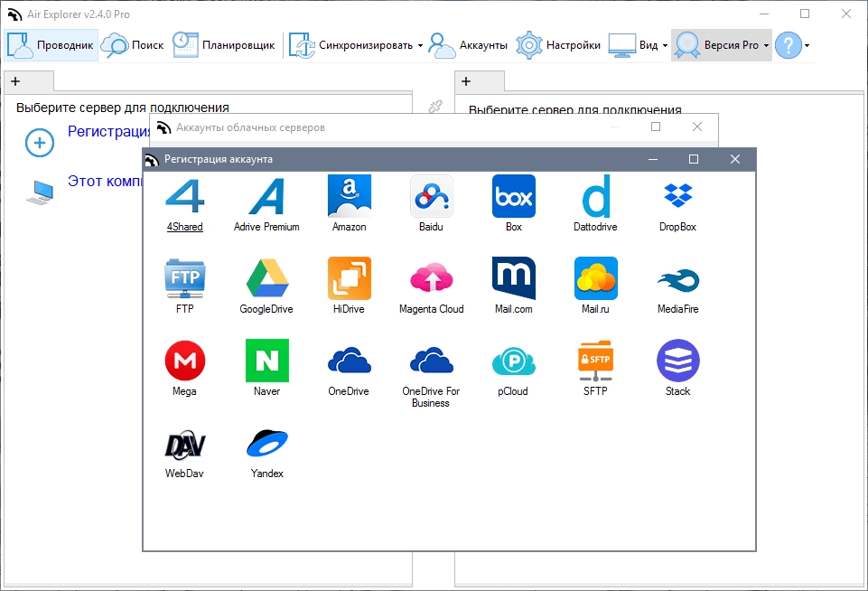Click the Вид toolbar button
The height and width of the screenshot is (591, 868).
click(x=633, y=45)
